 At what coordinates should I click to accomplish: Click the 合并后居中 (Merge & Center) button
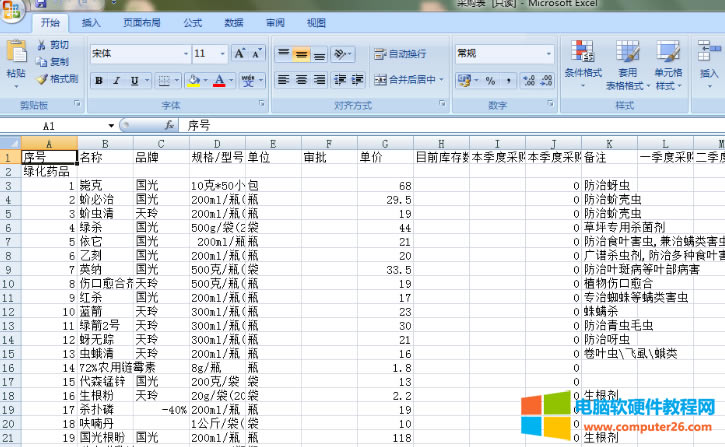(406, 80)
